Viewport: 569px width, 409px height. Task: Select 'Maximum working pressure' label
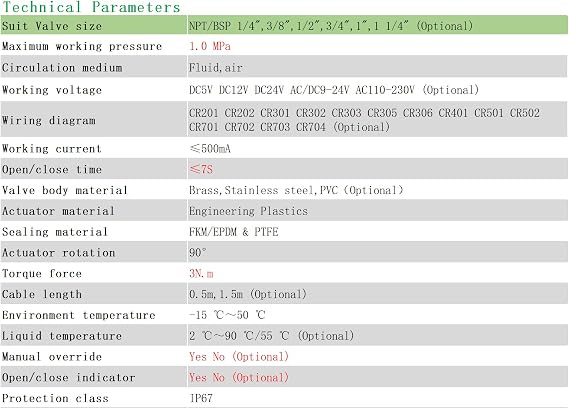[82, 46]
